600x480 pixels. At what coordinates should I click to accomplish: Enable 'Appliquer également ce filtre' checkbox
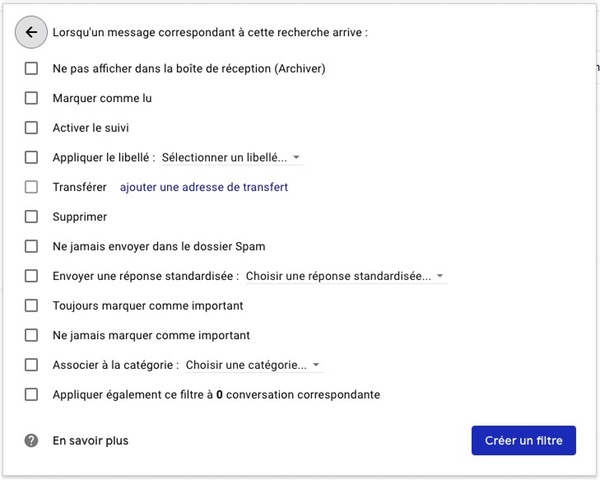click(x=32, y=394)
